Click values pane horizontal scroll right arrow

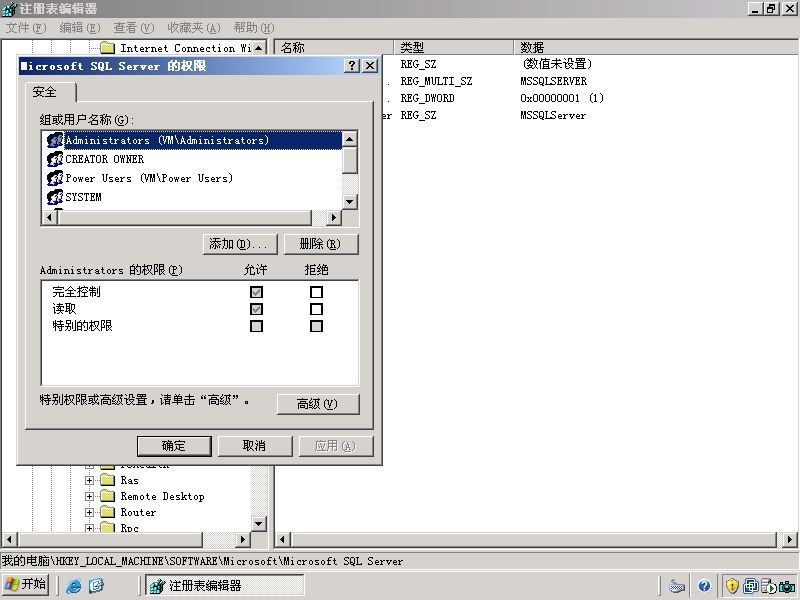(789, 539)
